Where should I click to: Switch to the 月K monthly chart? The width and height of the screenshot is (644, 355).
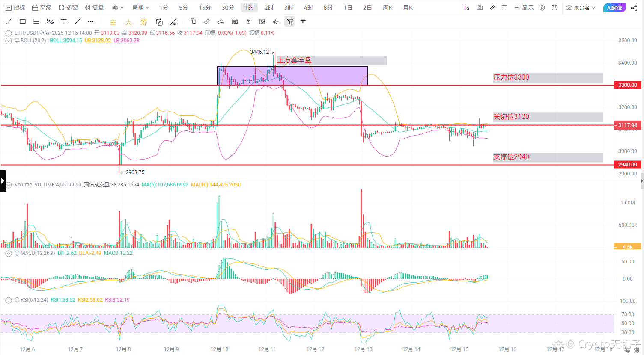point(408,8)
